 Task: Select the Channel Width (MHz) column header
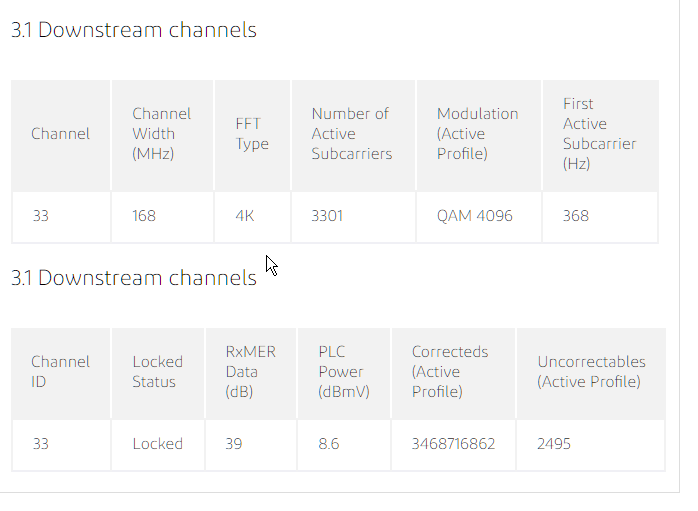[x=162, y=134]
